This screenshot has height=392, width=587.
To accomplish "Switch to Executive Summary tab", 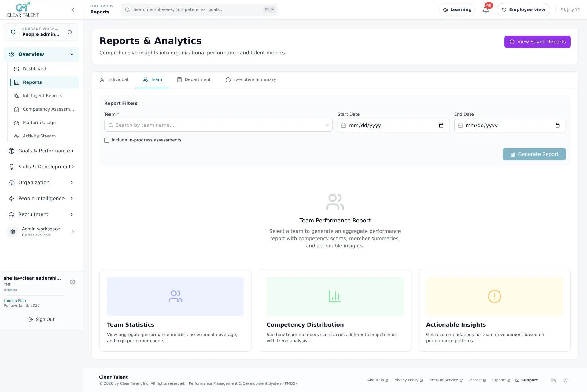I will pyautogui.click(x=251, y=80).
